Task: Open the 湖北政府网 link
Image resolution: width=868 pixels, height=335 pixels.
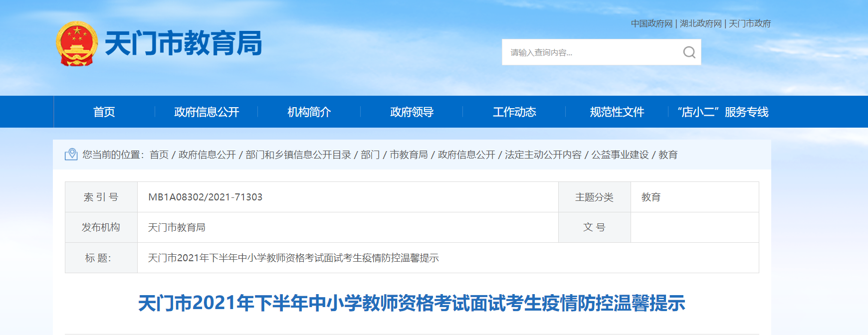Action: coord(700,23)
